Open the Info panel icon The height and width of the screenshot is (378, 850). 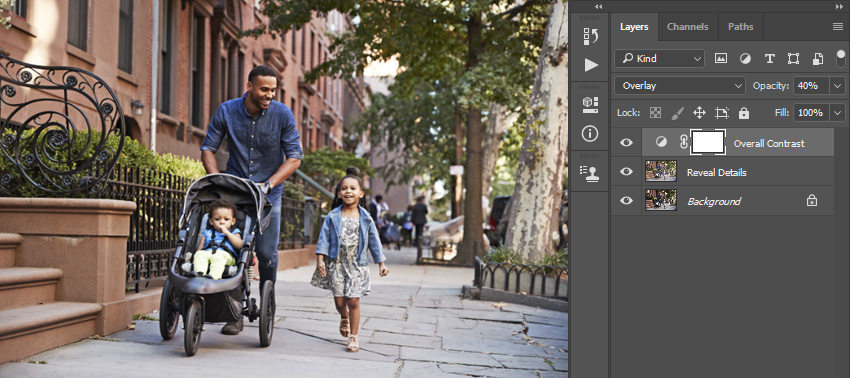point(590,133)
